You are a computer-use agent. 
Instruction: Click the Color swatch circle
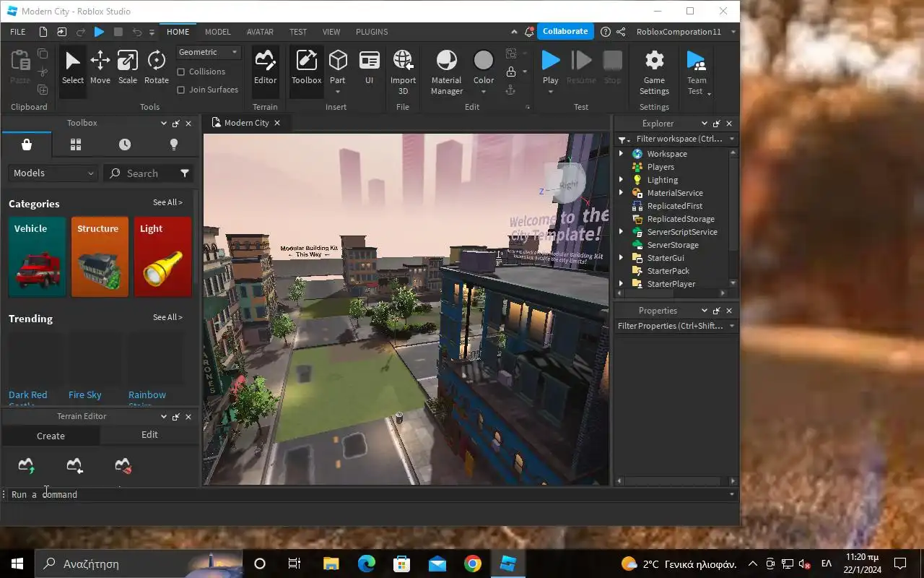[x=484, y=61]
